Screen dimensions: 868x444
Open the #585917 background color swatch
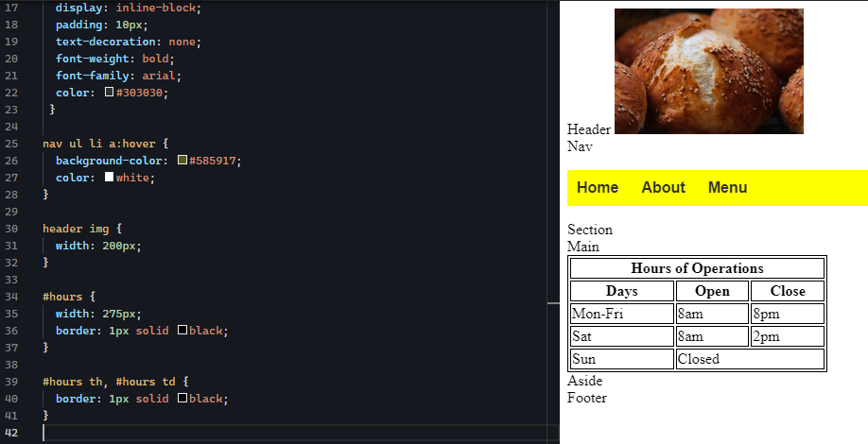coord(182,161)
